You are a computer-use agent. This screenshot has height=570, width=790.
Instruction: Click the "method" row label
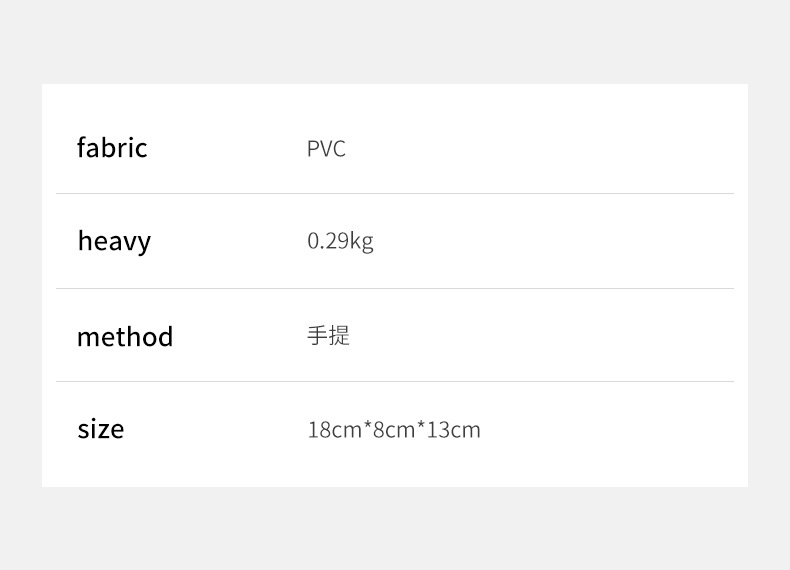click(125, 336)
